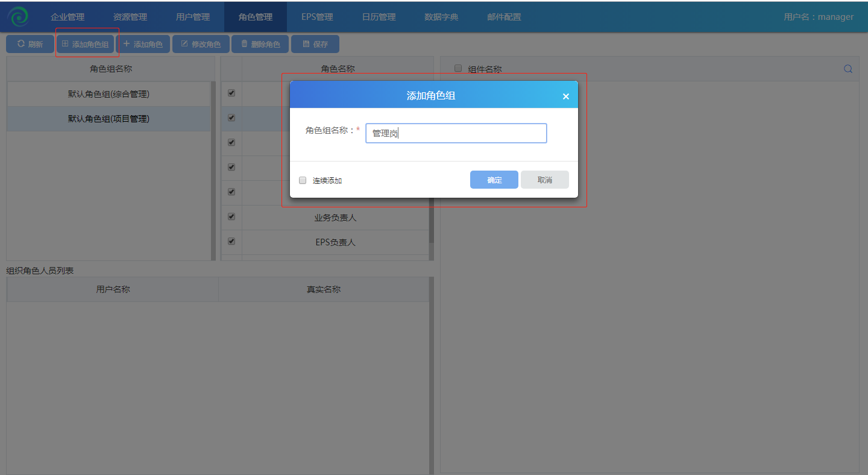The height and width of the screenshot is (475, 868).
Task: Click the 添加角色组 toolbar button
Action: click(x=85, y=44)
